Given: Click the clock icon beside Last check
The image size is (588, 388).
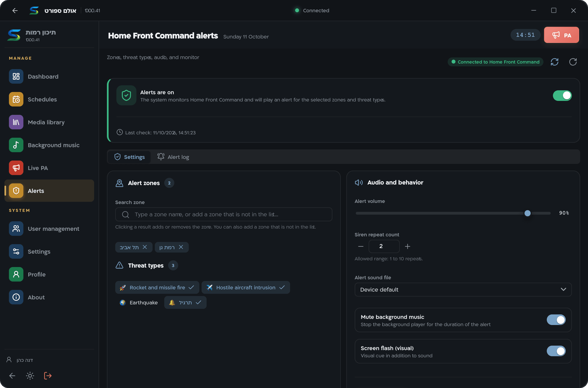Looking at the screenshot, I should pyautogui.click(x=119, y=132).
